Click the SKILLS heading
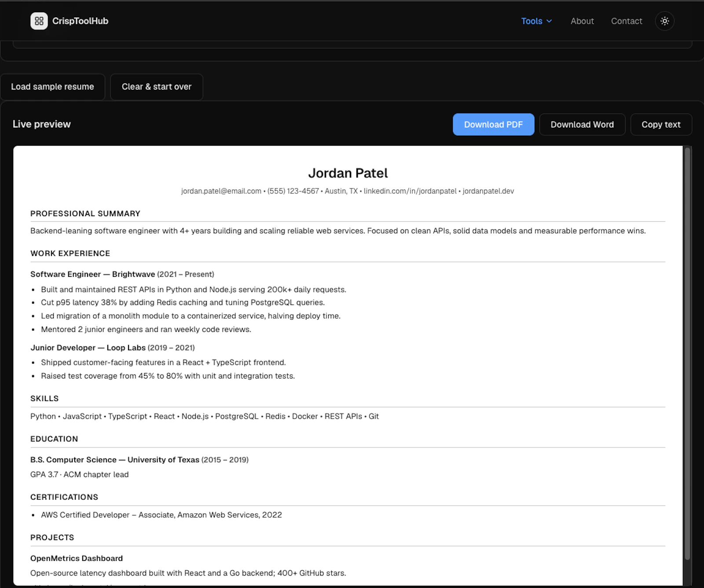Screen dimensions: 704x588 pos(44,398)
